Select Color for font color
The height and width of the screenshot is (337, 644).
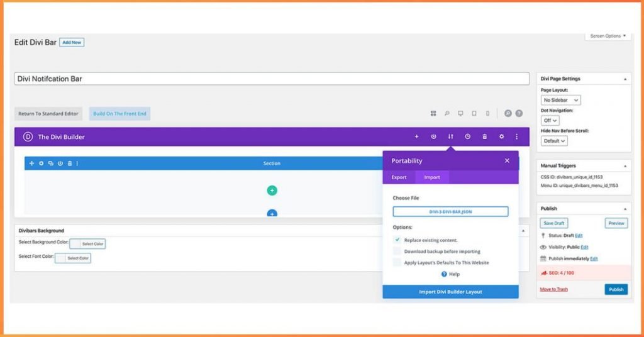tap(73, 258)
